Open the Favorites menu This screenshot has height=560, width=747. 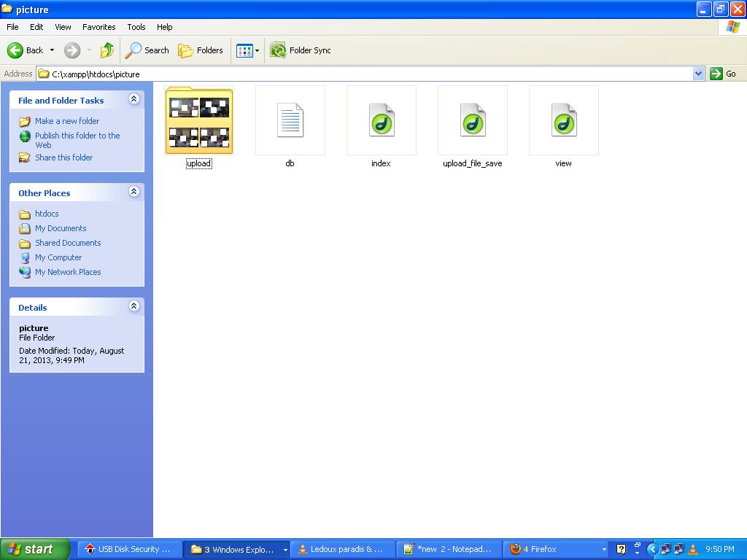pos(98,27)
